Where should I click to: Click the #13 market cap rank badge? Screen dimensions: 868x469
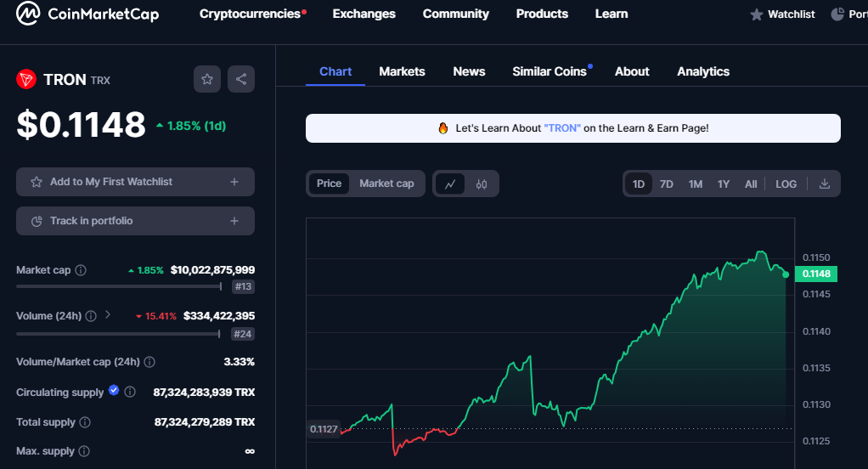243,286
